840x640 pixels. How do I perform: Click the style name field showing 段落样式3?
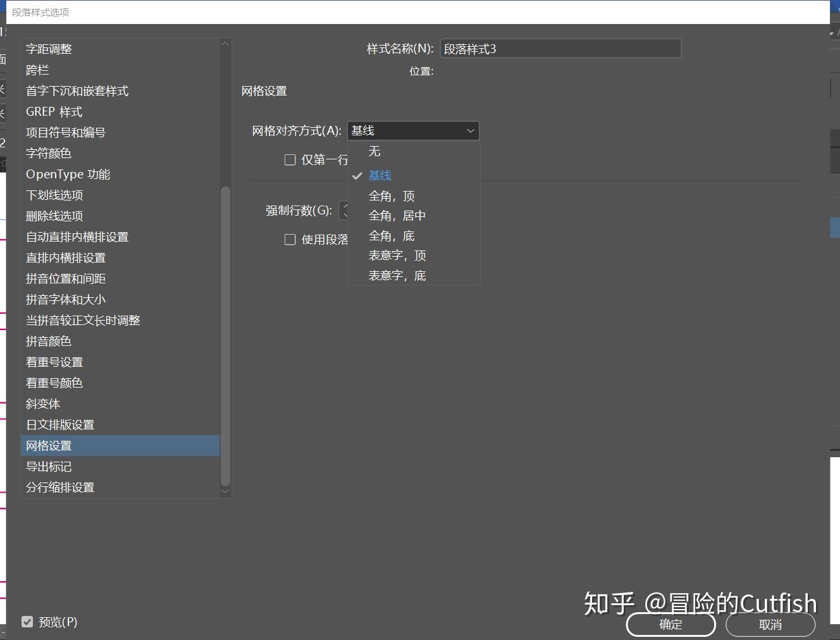(x=560, y=49)
